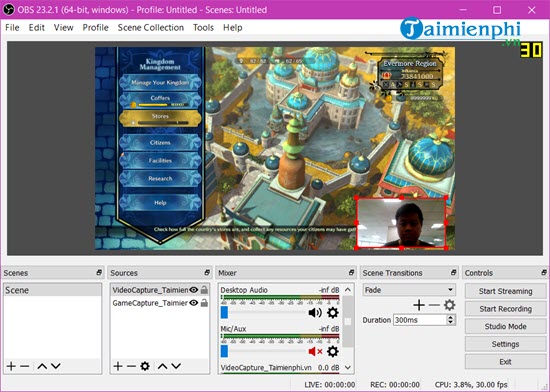Move source up in the Sources list
This screenshot has height=392, width=550.
click(162, 366)
